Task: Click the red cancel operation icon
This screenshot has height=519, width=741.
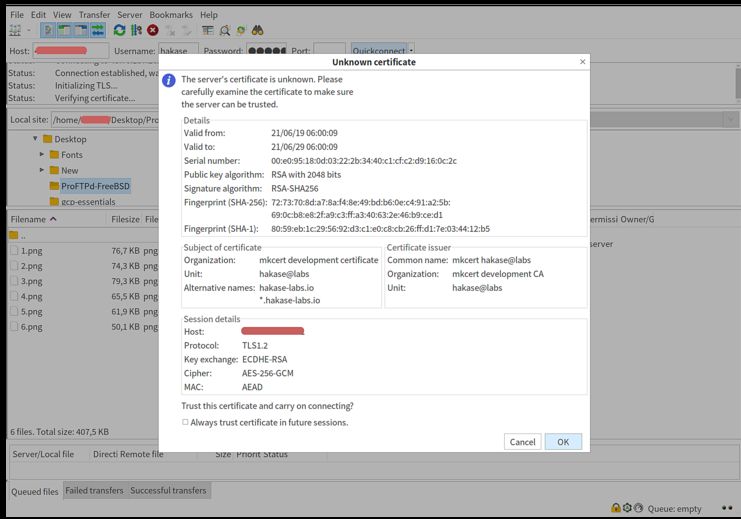Action: point(153,30)
